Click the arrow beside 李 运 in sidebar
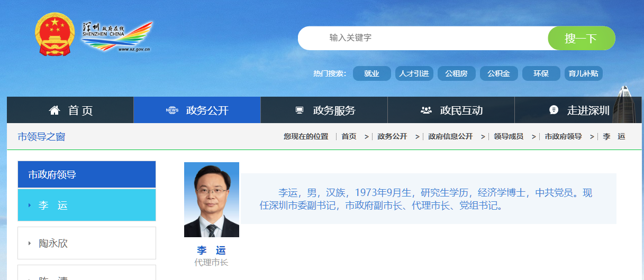Image resolution: width=644 pixels, height=280 pixels. tap(30, 205)
